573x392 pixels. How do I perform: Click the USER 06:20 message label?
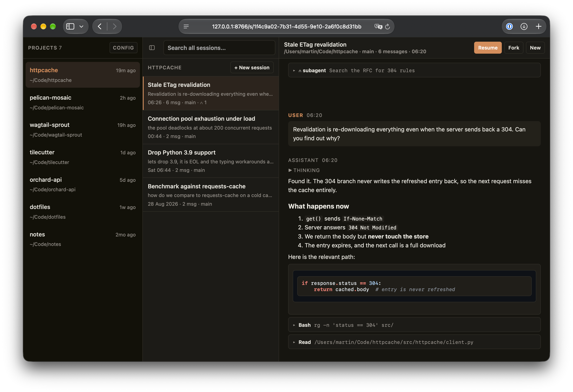(x=305, y=115)
